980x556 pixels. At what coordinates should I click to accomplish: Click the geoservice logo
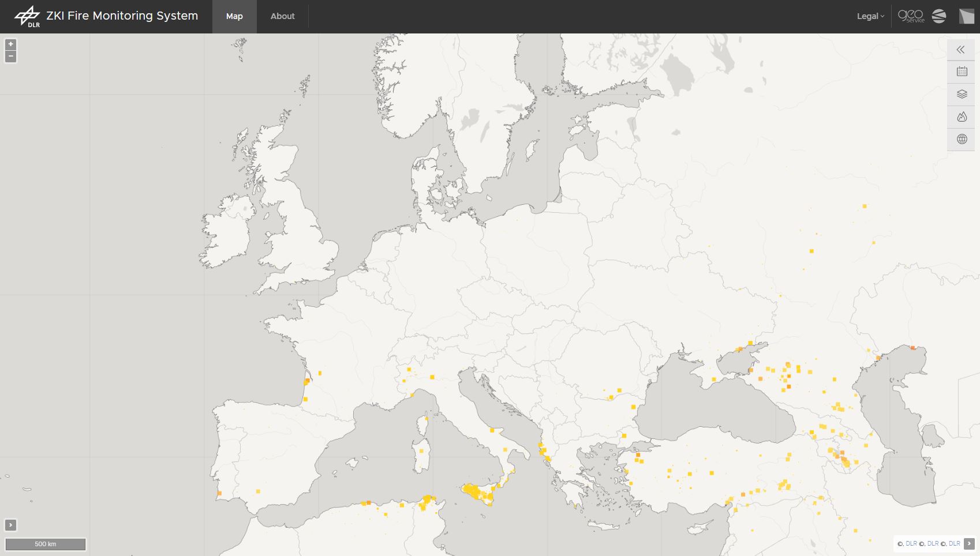[x=911, y=16]
